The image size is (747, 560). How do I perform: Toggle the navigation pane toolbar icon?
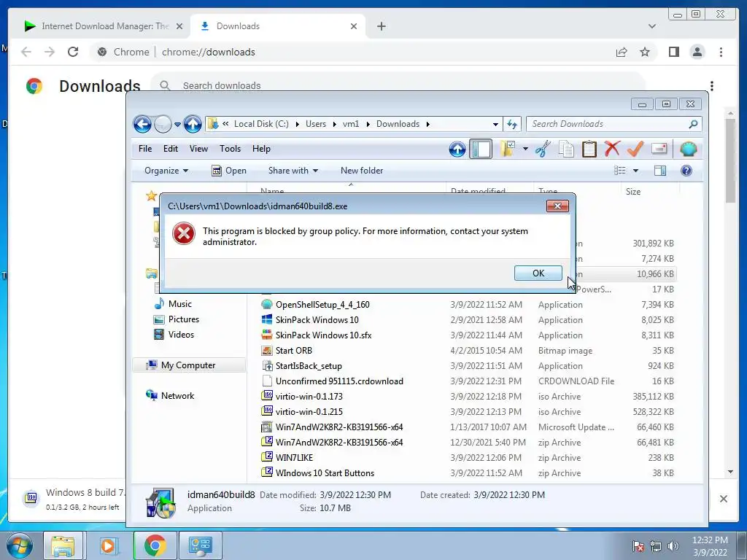point(481,149)
